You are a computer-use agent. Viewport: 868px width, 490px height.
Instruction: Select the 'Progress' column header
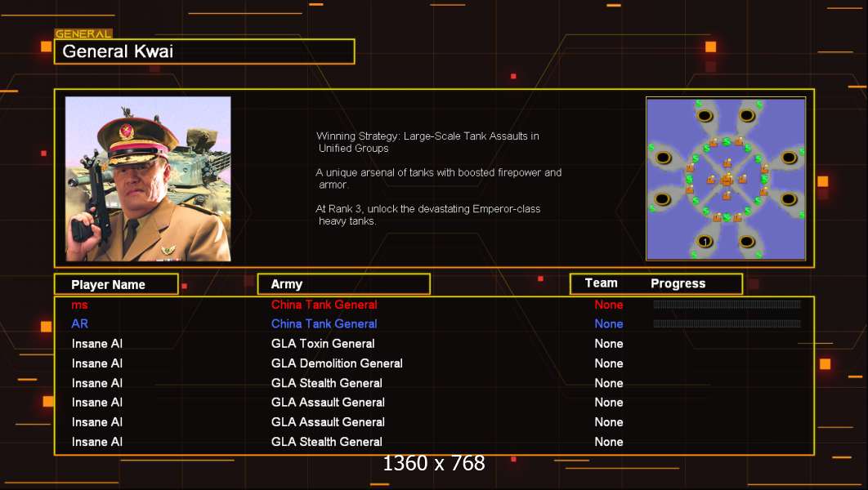pyautogui.click(x=678, y=283)
